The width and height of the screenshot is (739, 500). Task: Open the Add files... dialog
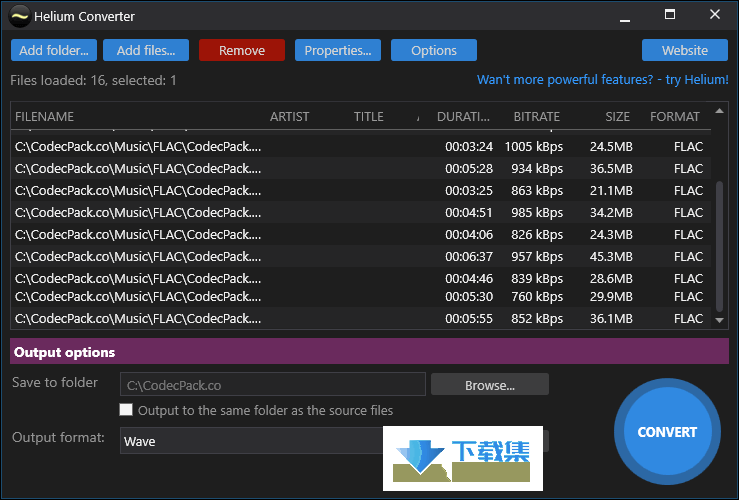tap(146, 50)
